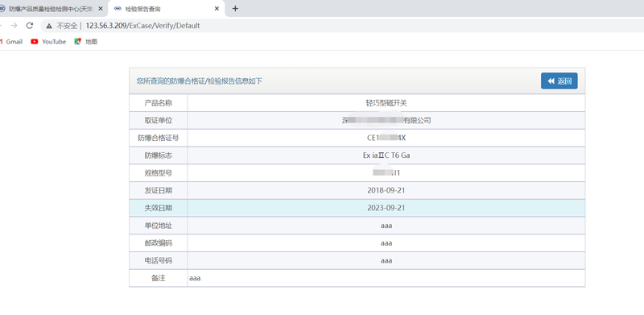Select the certificate number starting CE1
The height and width of the screenshot is (315, 644).
386,139
